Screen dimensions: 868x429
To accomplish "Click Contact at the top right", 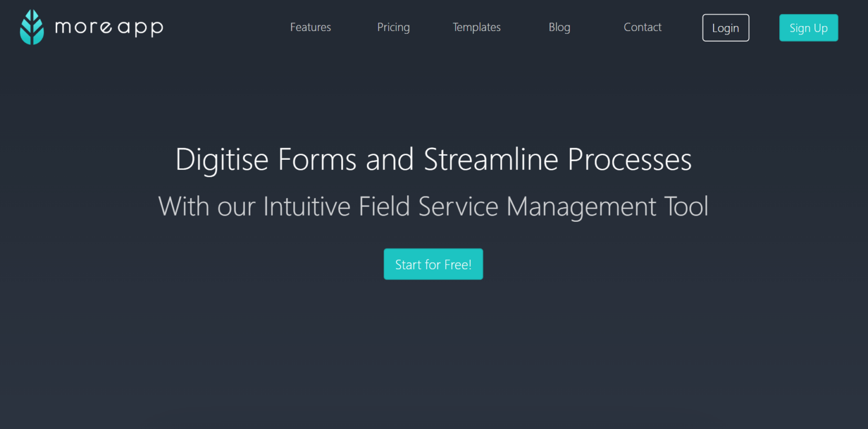I will coord(643,27).
